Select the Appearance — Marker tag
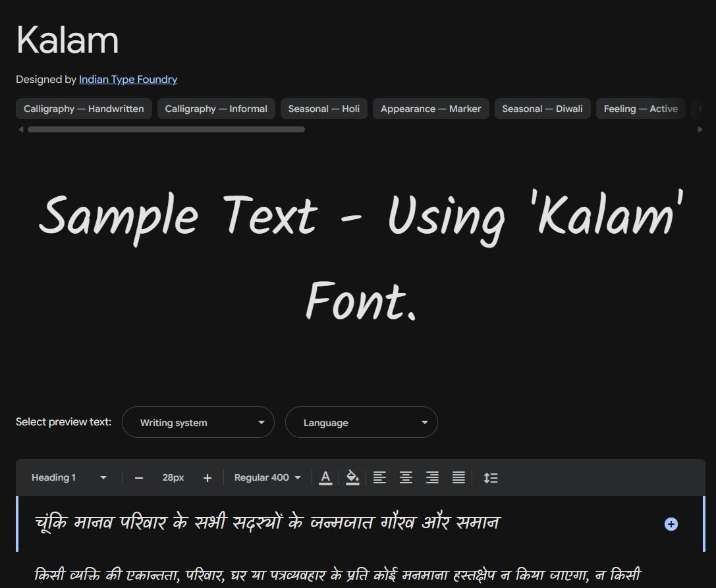 tap(431, 109)
